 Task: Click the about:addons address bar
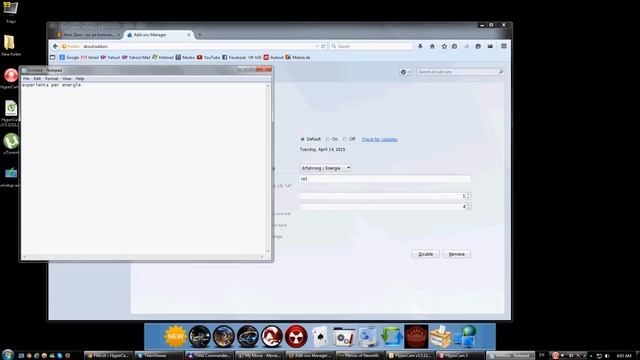click(194, 46)
